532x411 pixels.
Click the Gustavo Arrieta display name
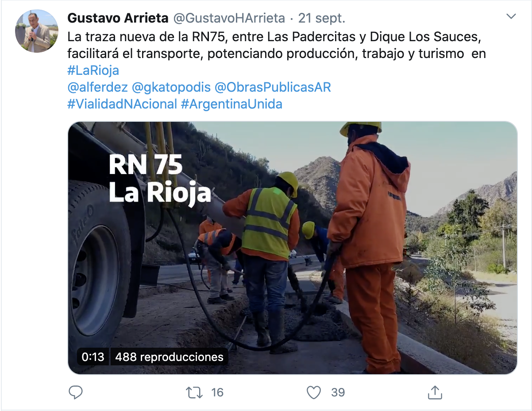pyautogui.click(x=118, y=18)
